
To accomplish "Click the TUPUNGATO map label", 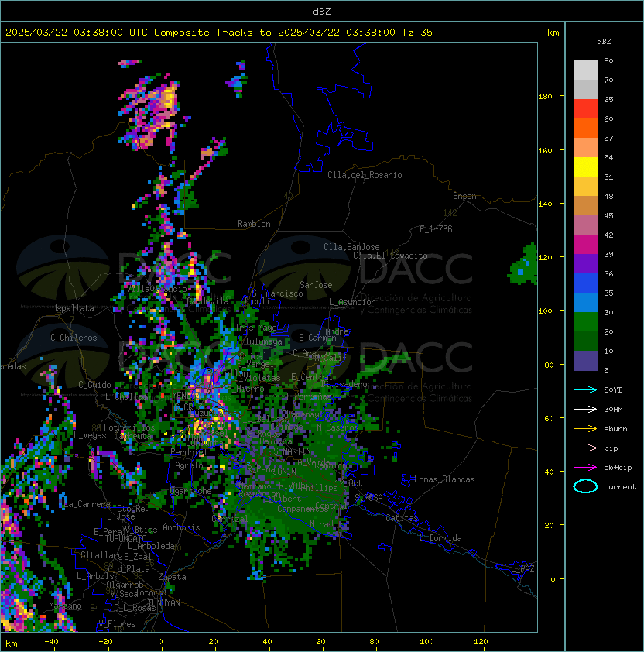I will [125, 538].
